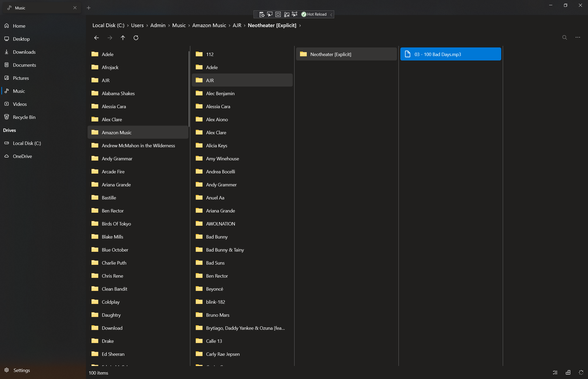
Task: Open the Arcade Fire folder
Action: 138,172
